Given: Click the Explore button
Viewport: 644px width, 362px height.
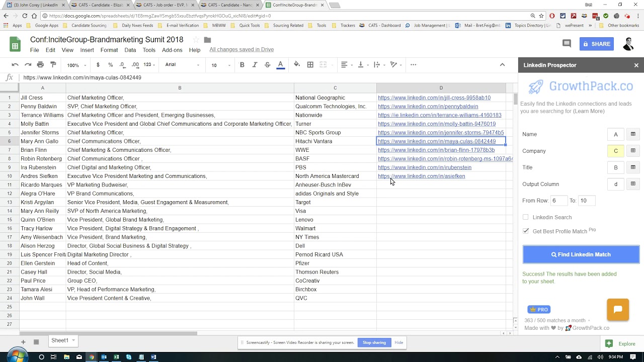Looking at the screenshot, I should 621,344.
